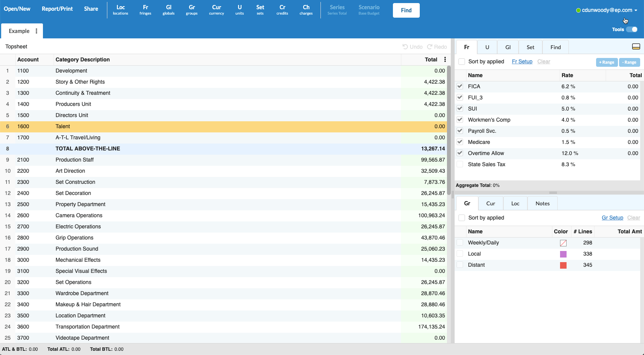Click Clear link in fringes panel
This screenshot has width=644, height=355.
(544, 61)
